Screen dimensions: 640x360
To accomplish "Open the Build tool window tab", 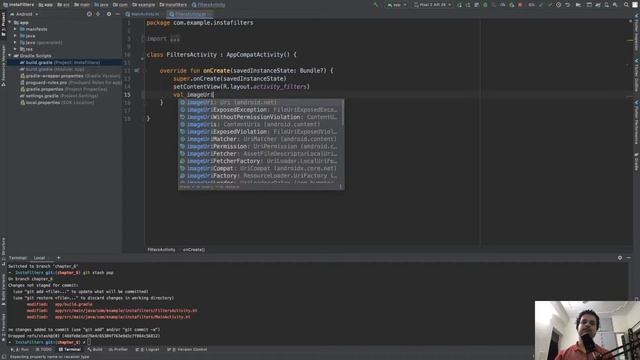I will click(x=95, y=349).
